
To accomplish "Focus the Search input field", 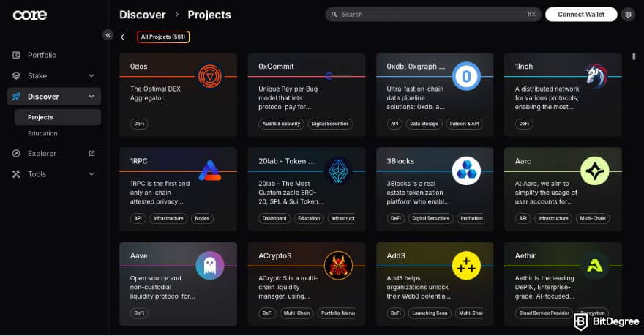I will pyautogui.click(x=433, y=15).
